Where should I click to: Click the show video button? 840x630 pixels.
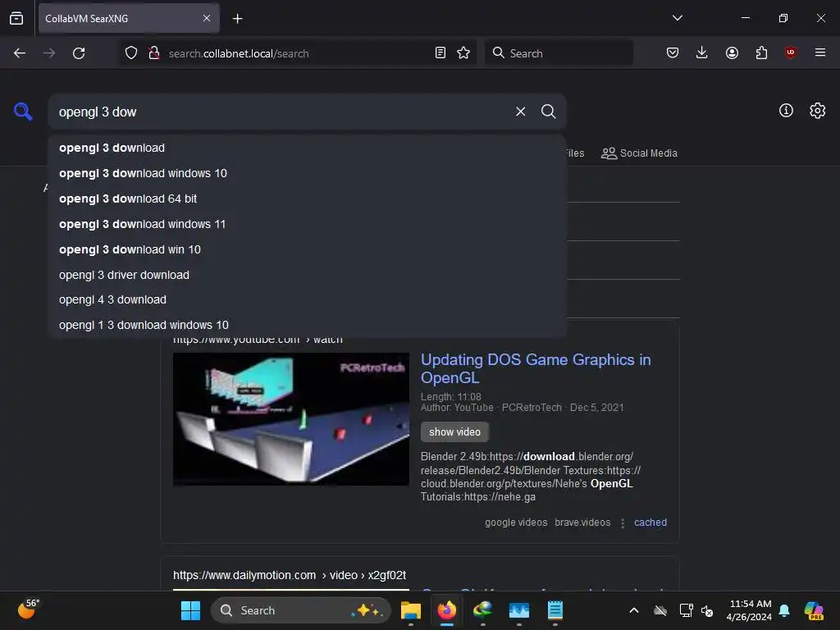[454, 431]
